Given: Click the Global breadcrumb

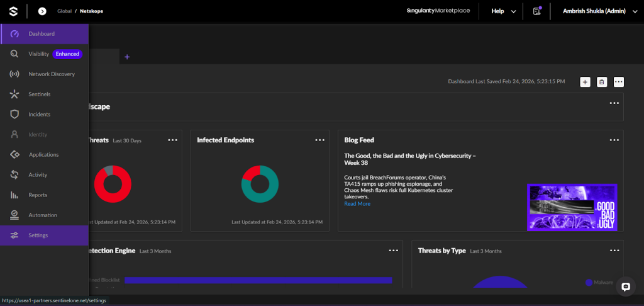Looking at the screenshot, I should tap(64, 11).
